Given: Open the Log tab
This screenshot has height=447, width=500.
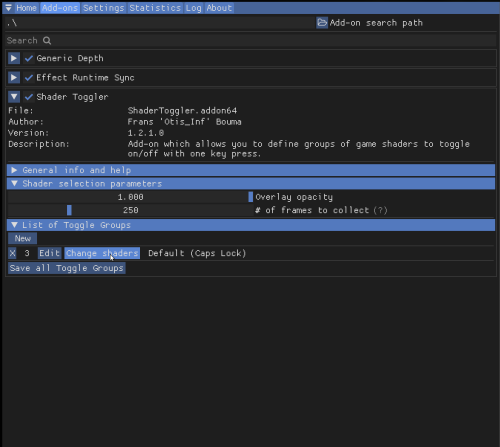Looking at the screenshot, I should click(x=194, y=8).
